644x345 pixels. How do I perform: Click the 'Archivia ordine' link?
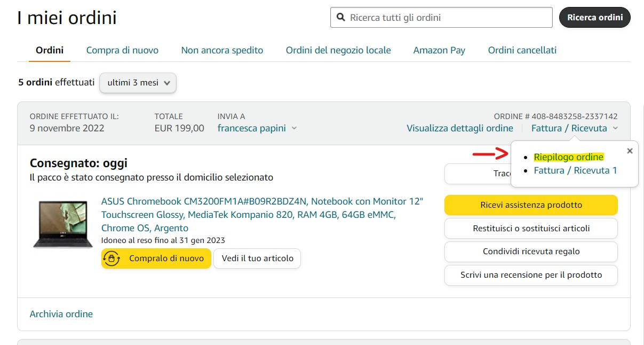tap(61, 314)
